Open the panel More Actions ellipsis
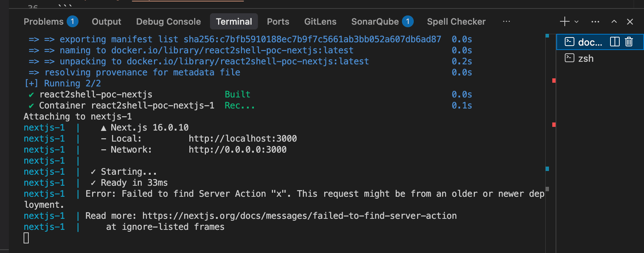This screenshot has height=253, width=644. (x=595, y=21)
